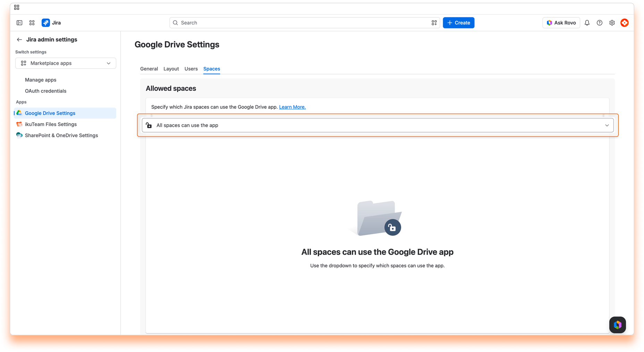Focus the Search input field
644x352 pixels.
tap(305, 23)
